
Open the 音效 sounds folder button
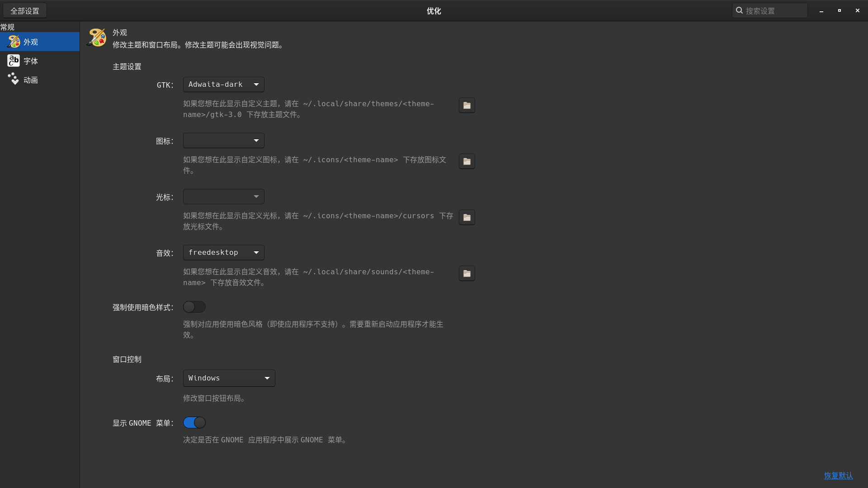(467, 273)
